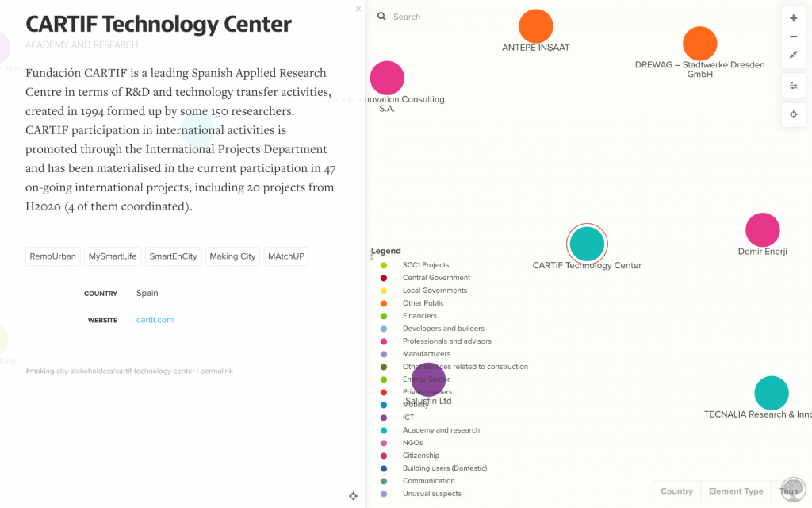Select the ANTEPE İNŞAAT node circle
The height and width of the screenshot is (508, 812).
[536, 26]
